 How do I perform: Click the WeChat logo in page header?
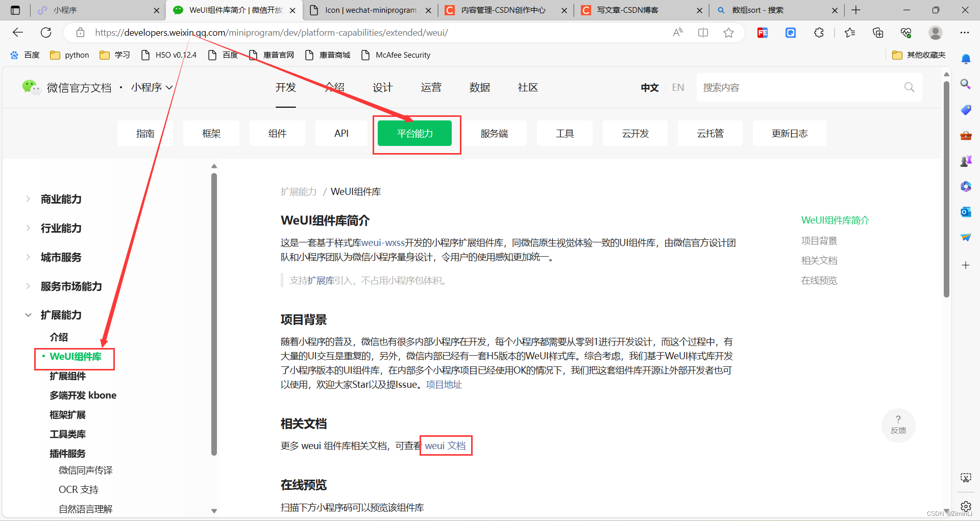pyautogui.click(x=31, y=87)
